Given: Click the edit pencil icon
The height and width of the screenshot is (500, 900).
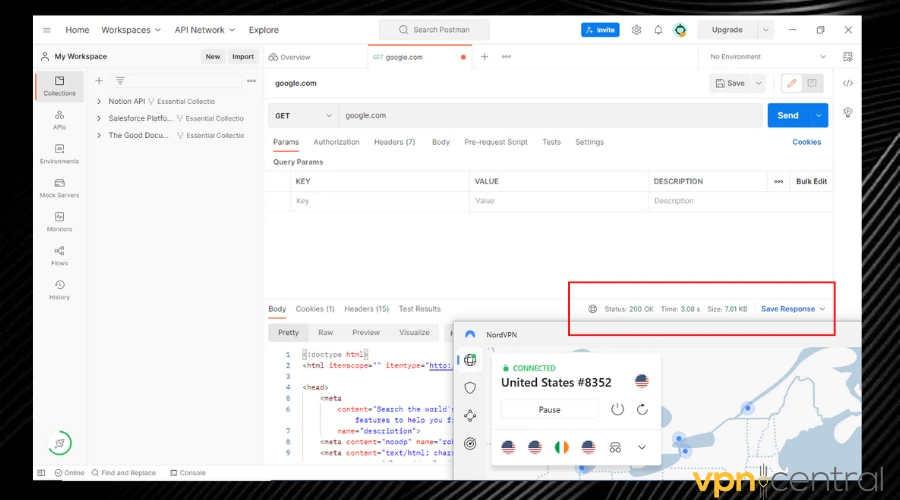Looking at the screenshot, I should click(792, 83).
